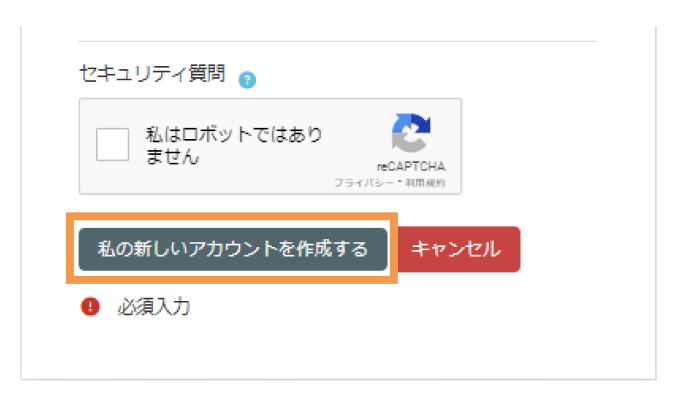The width and height of the screenshot is (676, 410).
Task: Open the プライバシー link in reCAPTCHA
Action: point(364,183)
